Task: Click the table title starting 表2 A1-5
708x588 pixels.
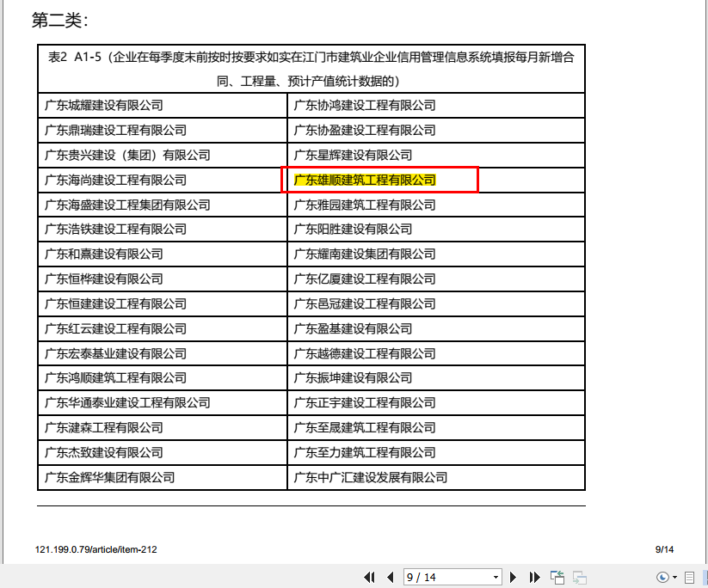Action: click(311, 69)
